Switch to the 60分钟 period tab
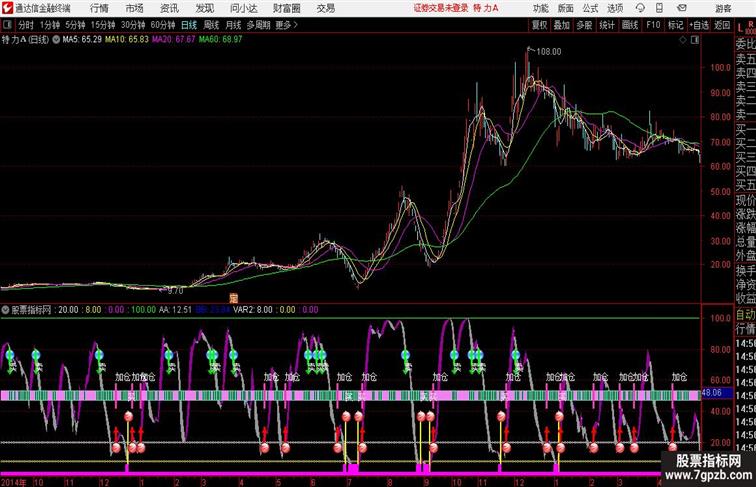The image size is (756, 487). click(163, 25)
